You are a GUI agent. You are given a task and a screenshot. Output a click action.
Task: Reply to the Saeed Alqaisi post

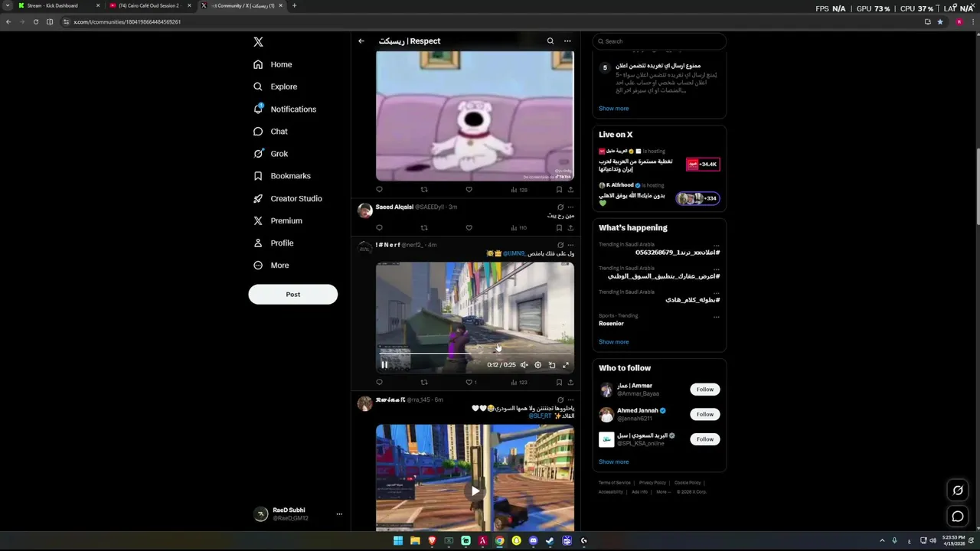pos(379,227)
